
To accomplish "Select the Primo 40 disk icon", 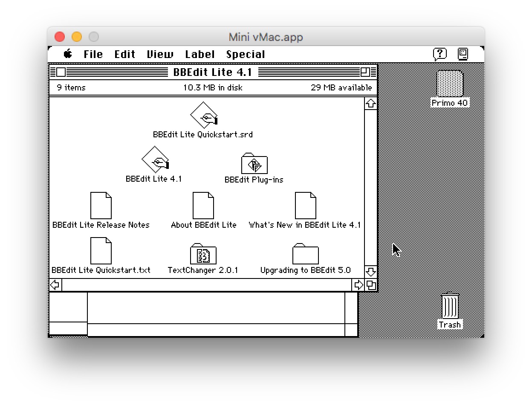I will (x=450, y=84).
